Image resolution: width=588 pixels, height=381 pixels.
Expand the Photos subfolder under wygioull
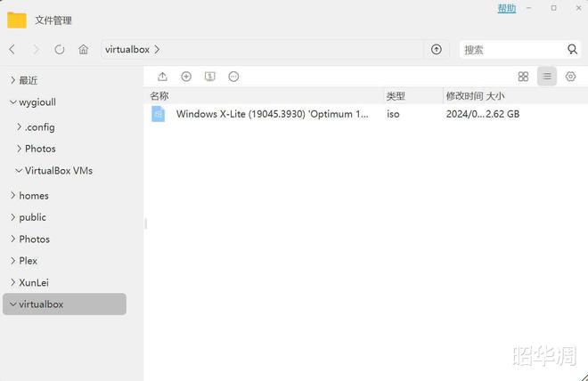(x=19, y=149)
